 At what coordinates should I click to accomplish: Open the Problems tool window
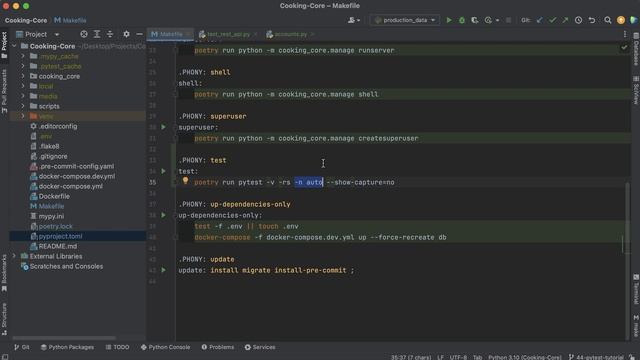218,347
